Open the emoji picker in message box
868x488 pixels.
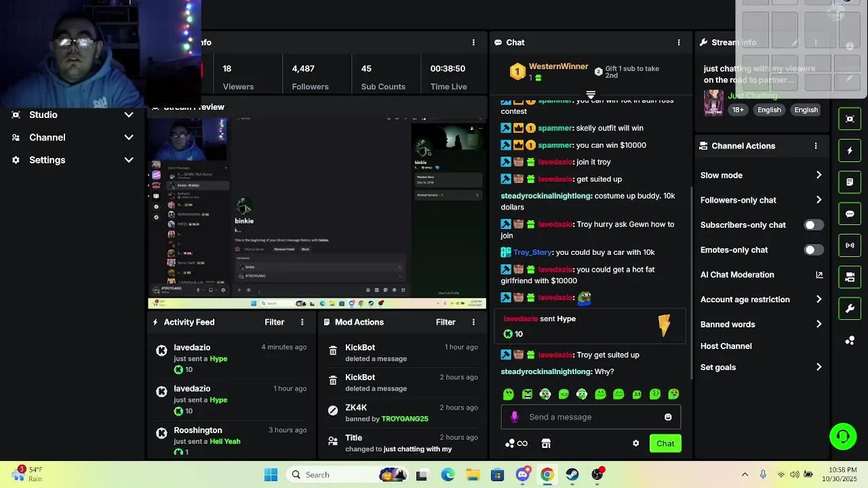click(668, 417)
